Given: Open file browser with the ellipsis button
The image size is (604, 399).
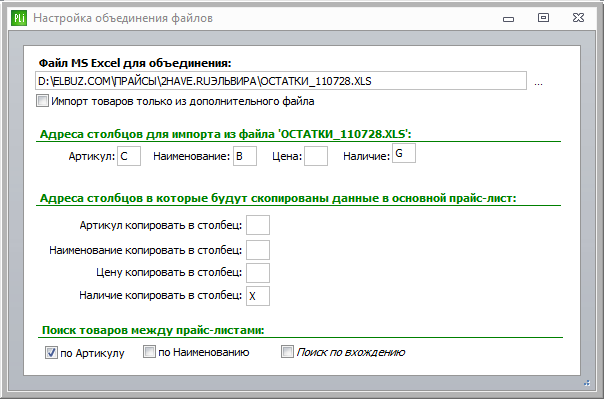Looking at the screenshot, I should point(538,83).
